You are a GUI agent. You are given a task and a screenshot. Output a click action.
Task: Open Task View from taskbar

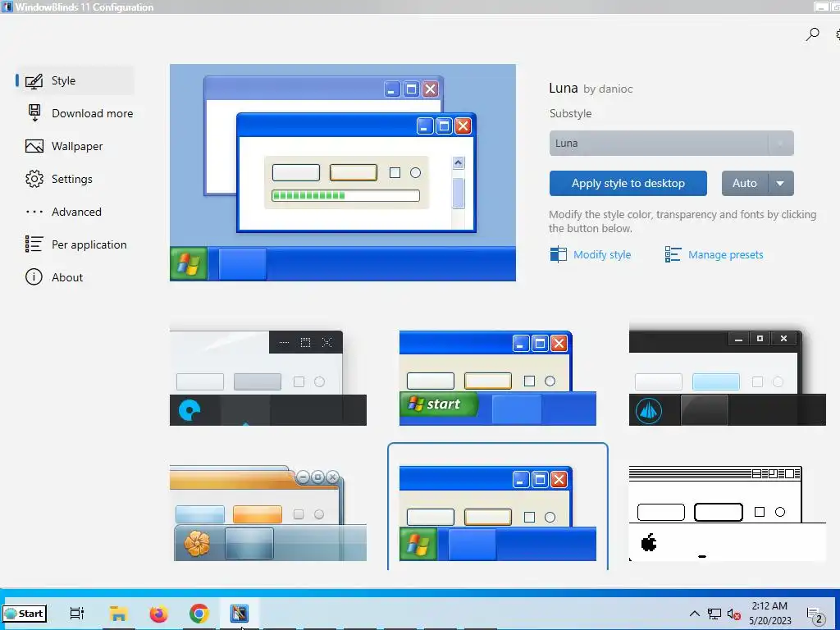tap(77, 613)
